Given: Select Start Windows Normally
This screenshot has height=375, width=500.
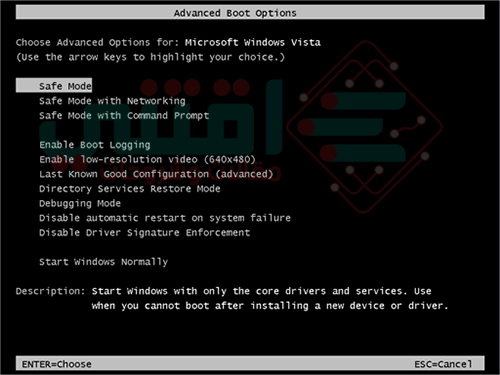Looking at the screenshot, I should click(x=103, y=262).
